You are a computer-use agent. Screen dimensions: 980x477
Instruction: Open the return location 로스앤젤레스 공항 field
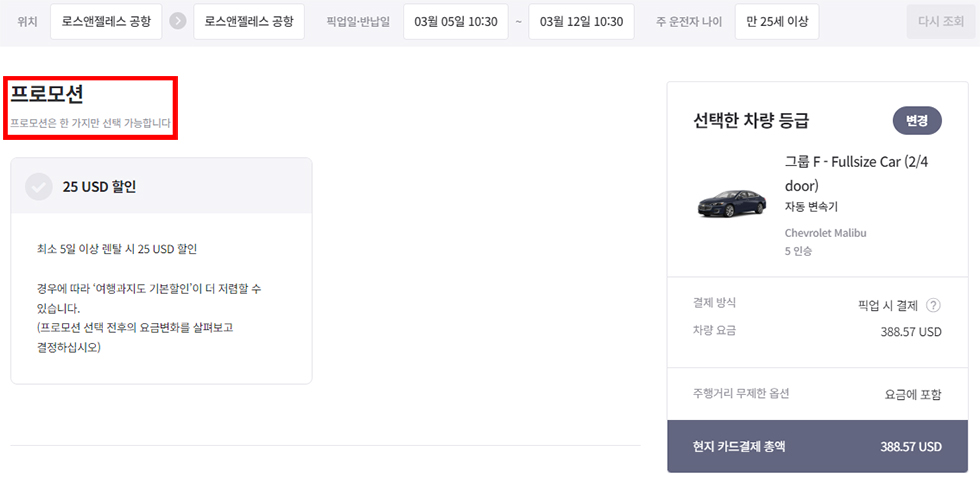pos(249,21)
